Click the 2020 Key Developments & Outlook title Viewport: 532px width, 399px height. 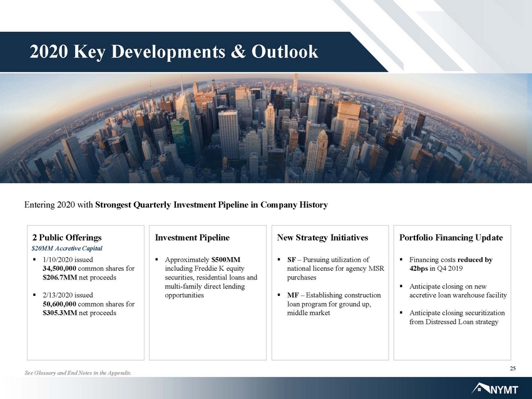pyautogui.click(x=174, y=51)
